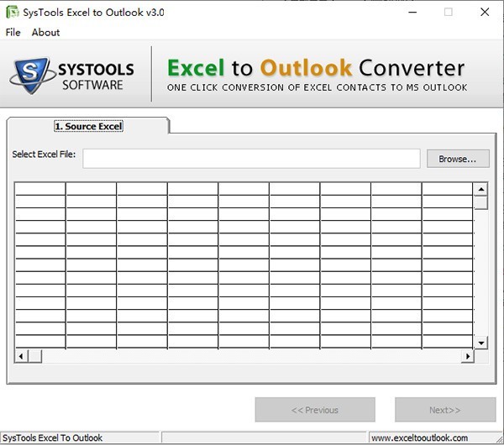Click the SysTools Excel To Outlook status text
This screenshot has height=445, width=504.
click(52, 438)
